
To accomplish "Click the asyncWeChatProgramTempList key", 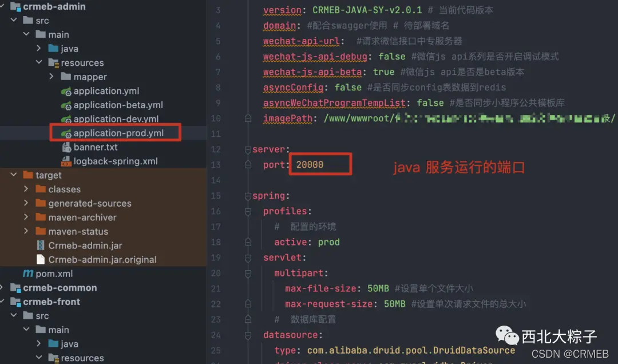I will click(334, 104).
